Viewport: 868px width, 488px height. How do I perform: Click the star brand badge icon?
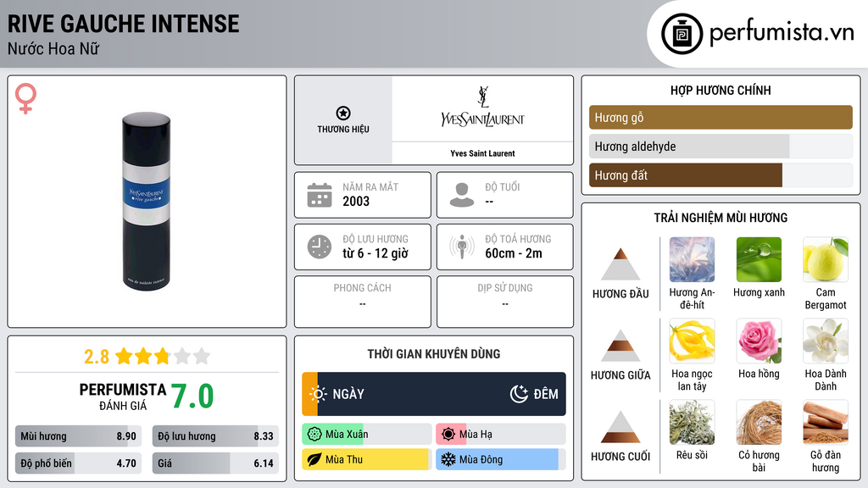pos(343,114)
